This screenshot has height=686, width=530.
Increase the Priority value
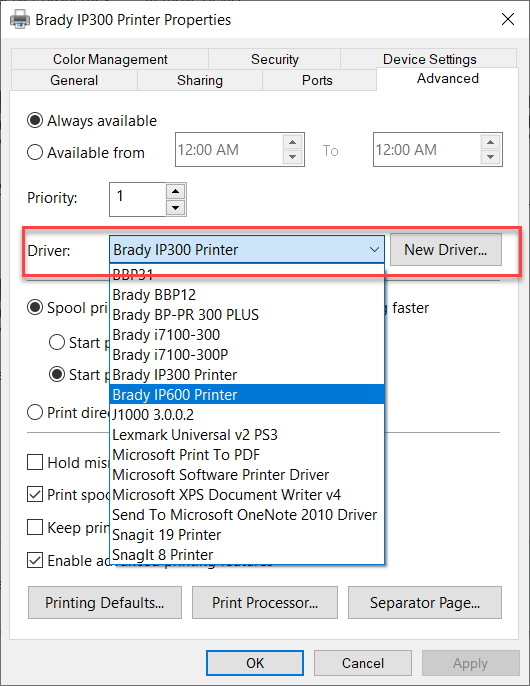[175, 192]
